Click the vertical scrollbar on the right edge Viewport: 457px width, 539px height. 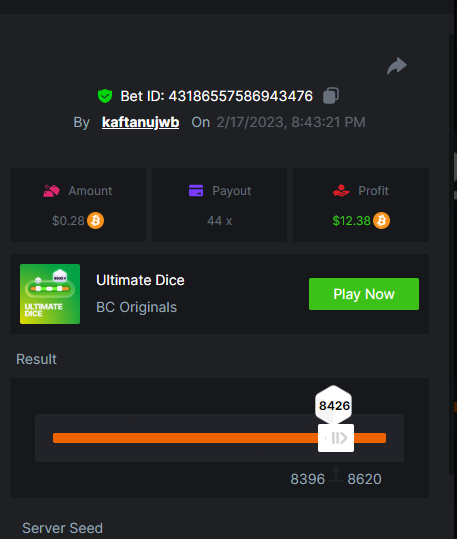[453, 254]
